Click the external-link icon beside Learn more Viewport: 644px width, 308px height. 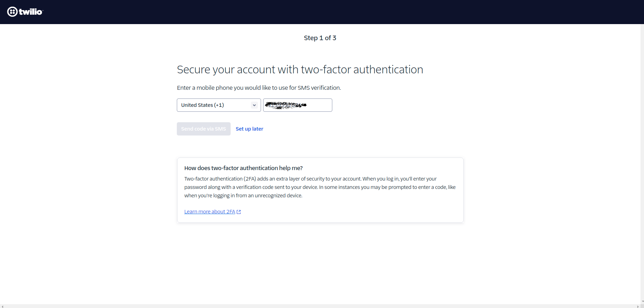239,212
